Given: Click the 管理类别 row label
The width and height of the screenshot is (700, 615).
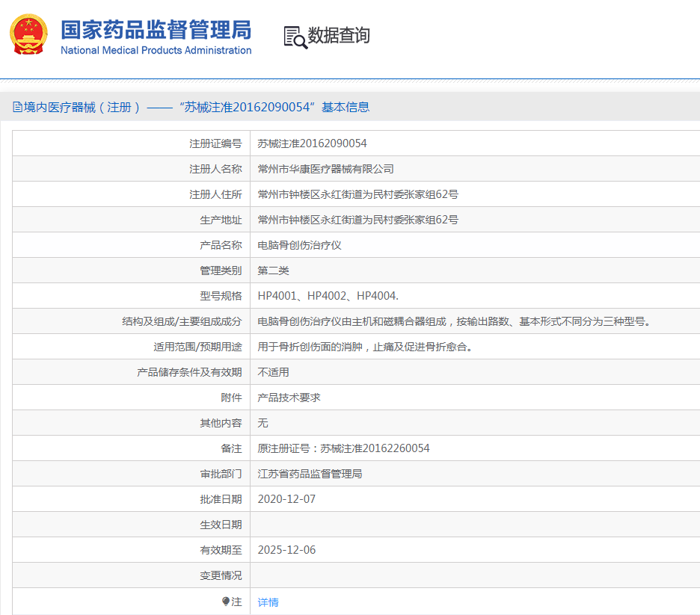Looking at the screenshot, I should tap(221, 271).
